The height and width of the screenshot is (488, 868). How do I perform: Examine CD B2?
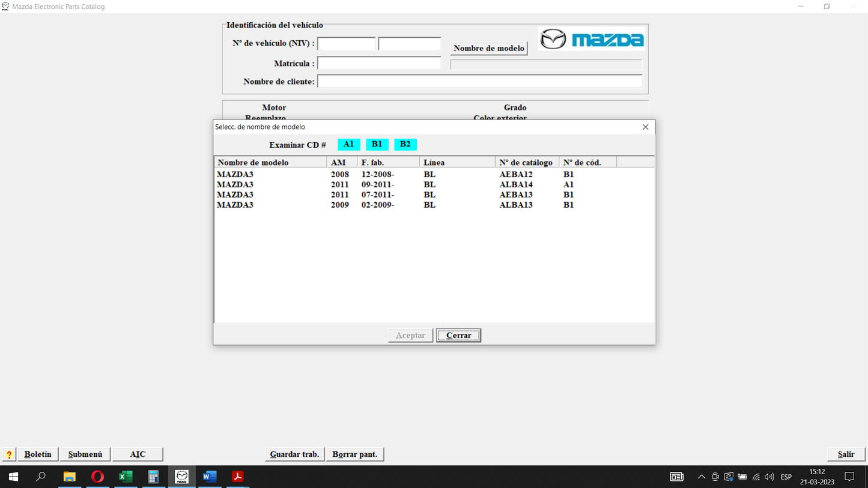[x=405, y=144]
